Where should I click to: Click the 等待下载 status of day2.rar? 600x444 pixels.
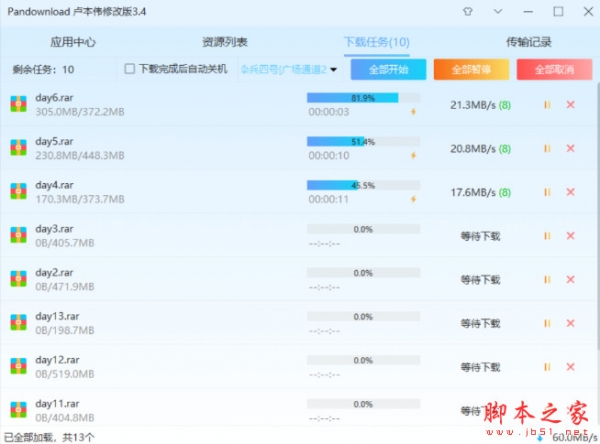coord(480,280)
